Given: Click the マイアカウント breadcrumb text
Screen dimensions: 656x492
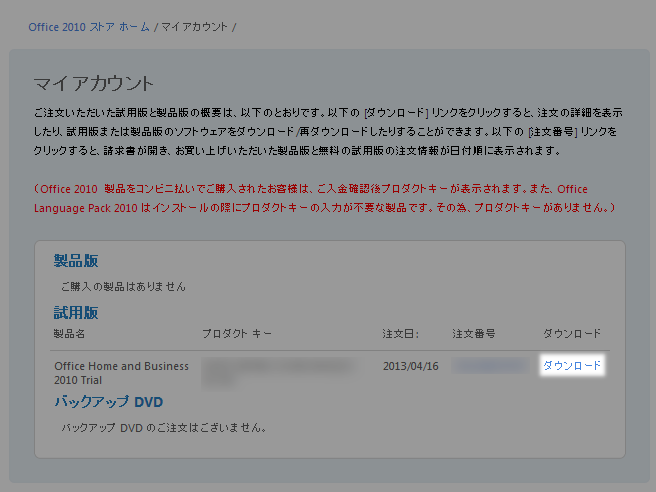Looking at the screenshot, I should pyautogui.click(x=195, y=27).
